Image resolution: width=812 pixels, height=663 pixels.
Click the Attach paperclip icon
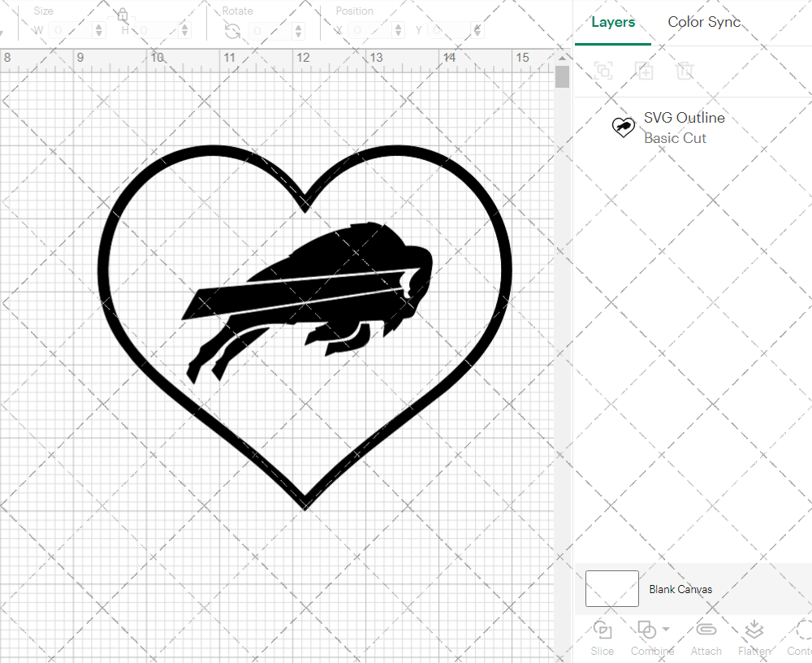tap(706, 630)
